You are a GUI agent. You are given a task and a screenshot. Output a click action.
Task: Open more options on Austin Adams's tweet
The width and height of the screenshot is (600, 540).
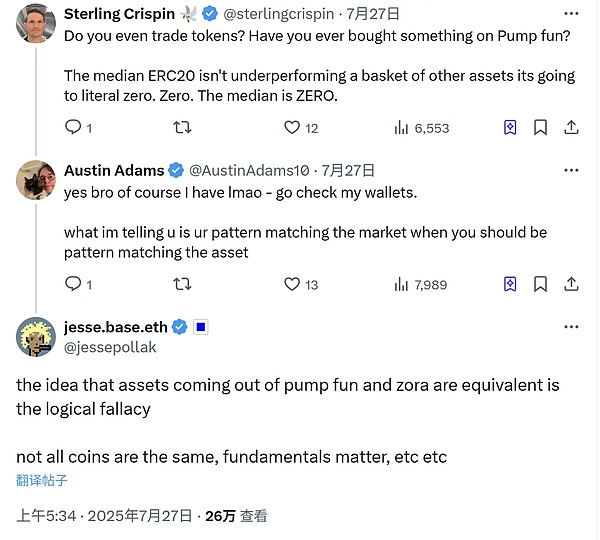click(x=570, y=170)
